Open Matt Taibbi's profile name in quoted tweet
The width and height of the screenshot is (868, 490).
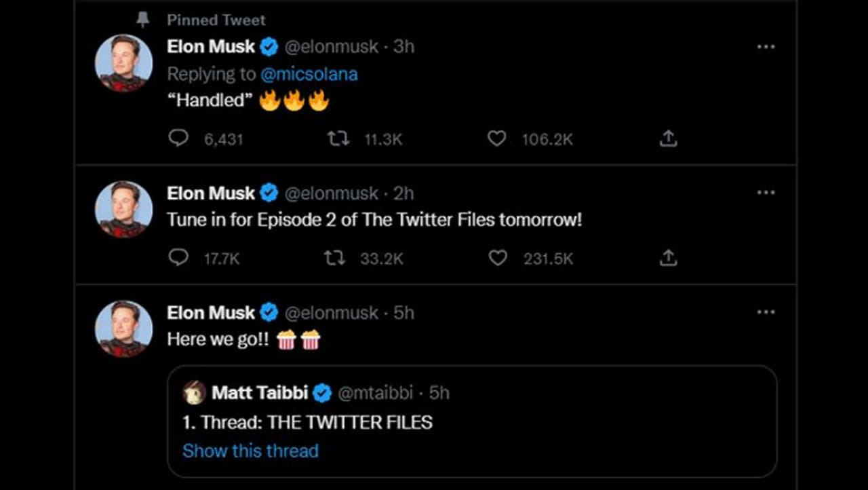[260, 392]
